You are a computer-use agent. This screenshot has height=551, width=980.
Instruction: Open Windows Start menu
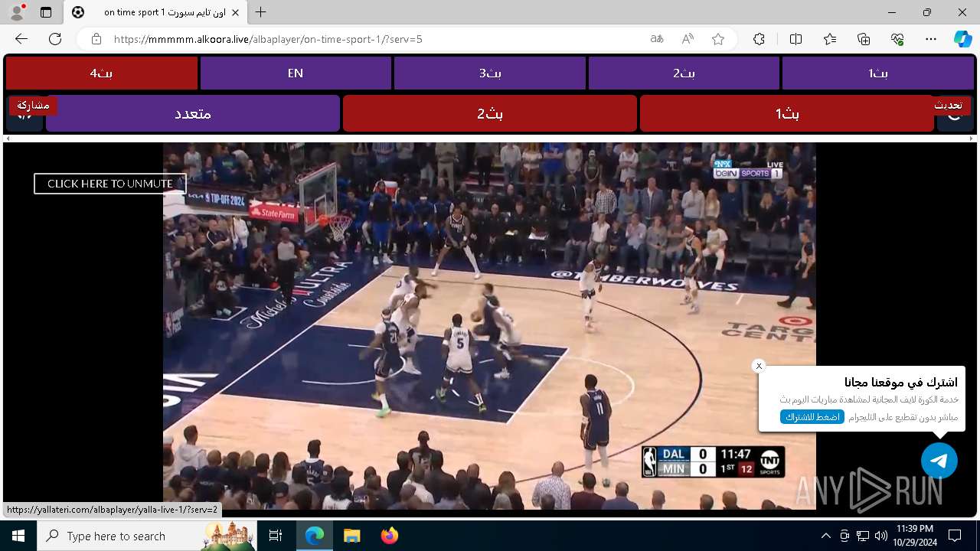tap(18, 536)
